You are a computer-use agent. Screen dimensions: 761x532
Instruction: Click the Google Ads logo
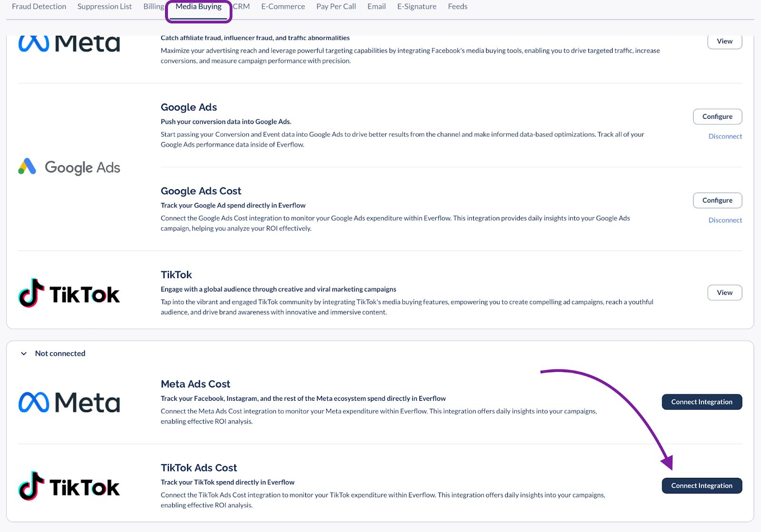[69, 167]
